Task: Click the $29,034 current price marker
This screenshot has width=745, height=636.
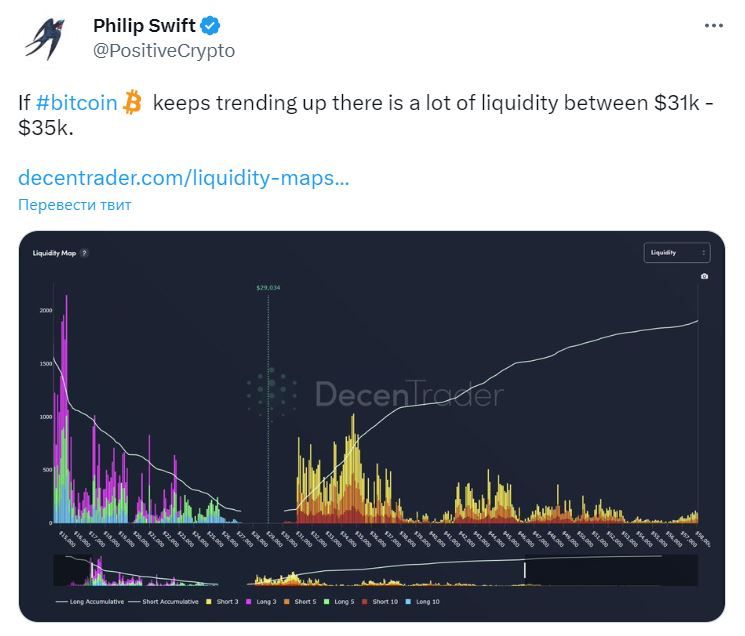Action: (x=268, y=288)
